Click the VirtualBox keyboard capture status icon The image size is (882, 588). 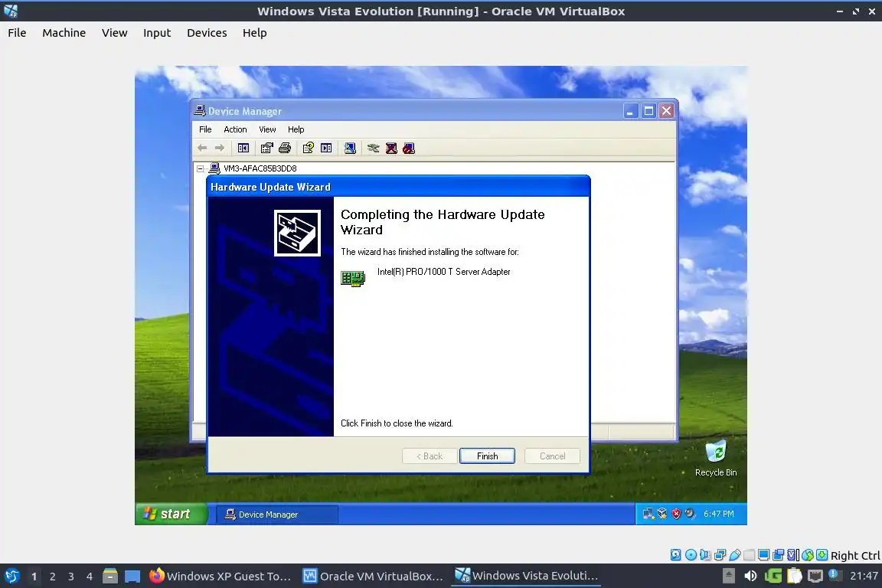tap(822, 555)
